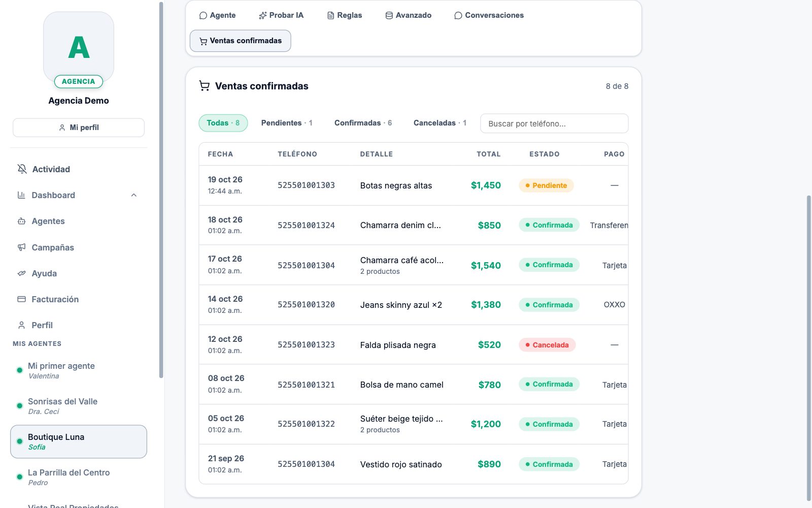
Task: Click the Agentes robot icon
Action: 21,221
